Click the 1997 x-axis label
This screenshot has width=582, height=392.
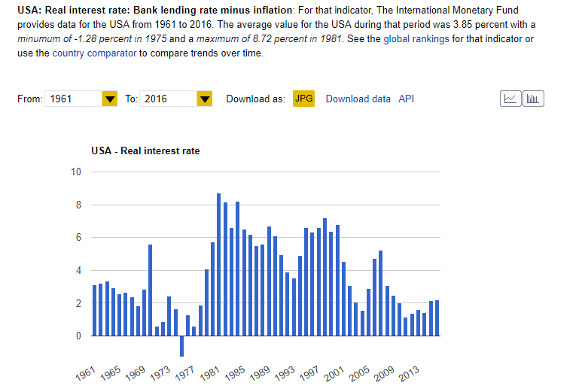pos(309,373)
